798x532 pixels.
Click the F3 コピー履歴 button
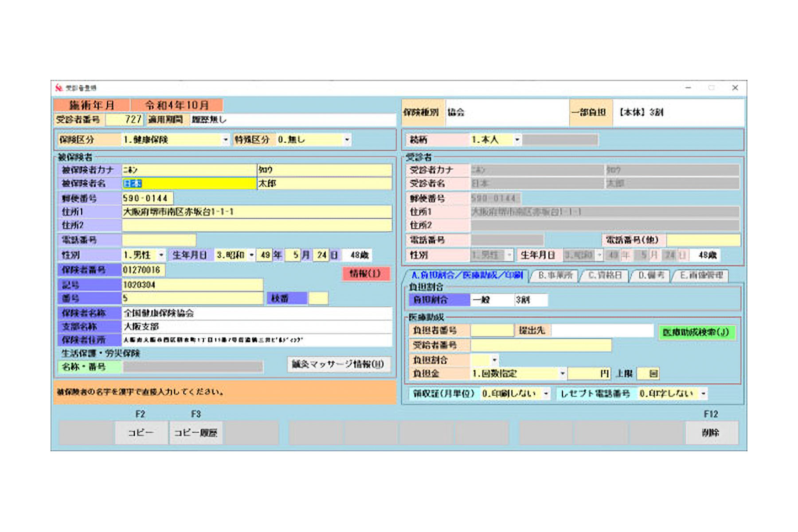[x=196, y=433]
